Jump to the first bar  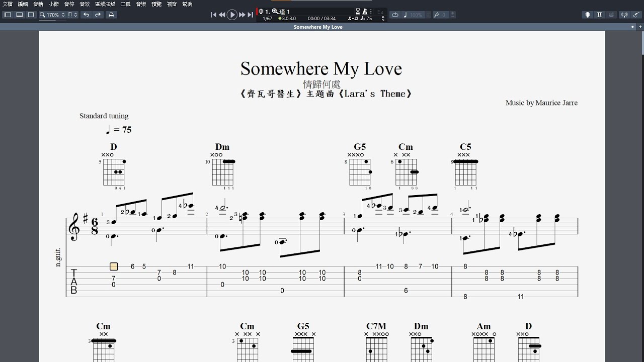tap(214, 15)
